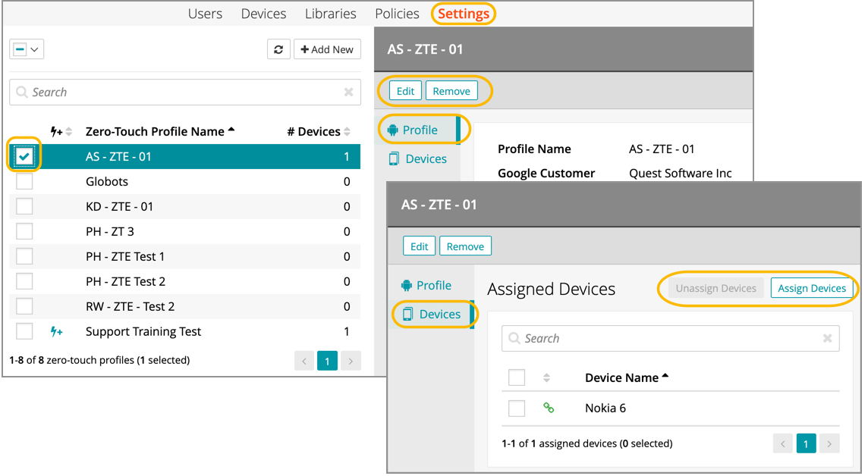Uncheck the AS - ZTE - 01 profile checkbox

pos(25,157)
